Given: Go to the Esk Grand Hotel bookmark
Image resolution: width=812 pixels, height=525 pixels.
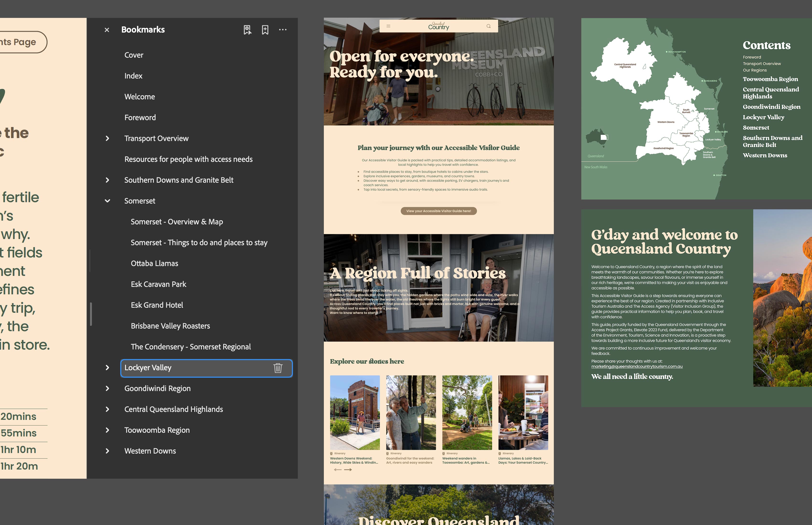Looking at the screenshot, I should click(x=157, y=305).
